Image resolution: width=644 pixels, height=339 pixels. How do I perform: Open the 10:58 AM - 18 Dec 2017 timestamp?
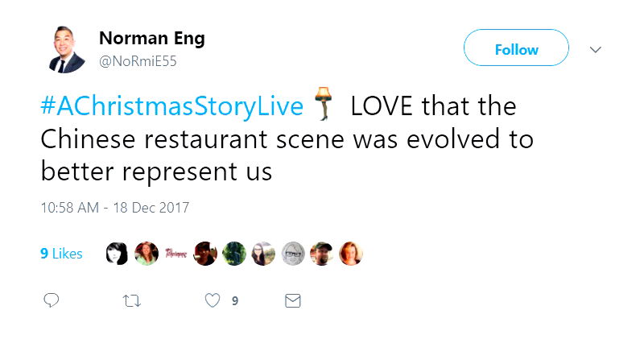click(114, 208)
